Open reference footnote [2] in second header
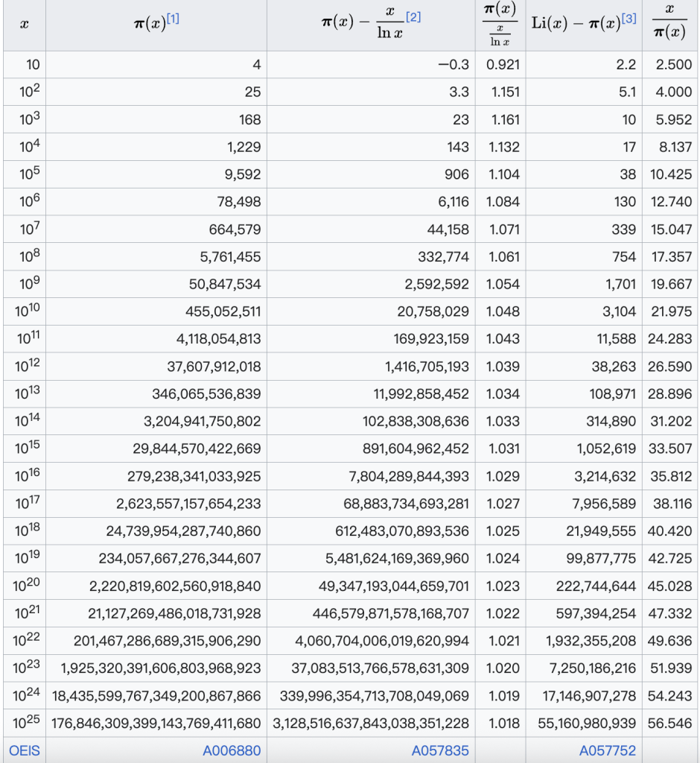 coord(414,16)
